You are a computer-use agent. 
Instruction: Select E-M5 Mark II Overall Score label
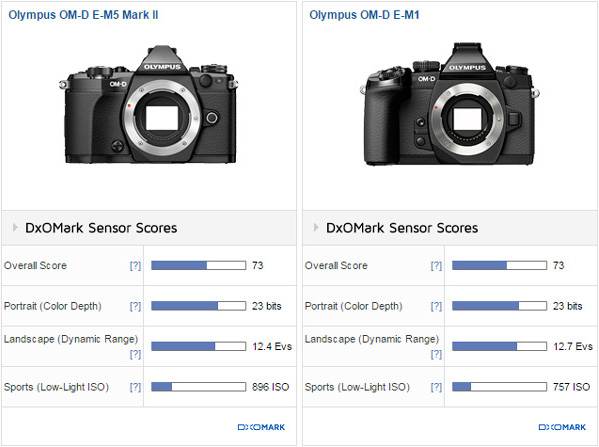coord(35,266)
